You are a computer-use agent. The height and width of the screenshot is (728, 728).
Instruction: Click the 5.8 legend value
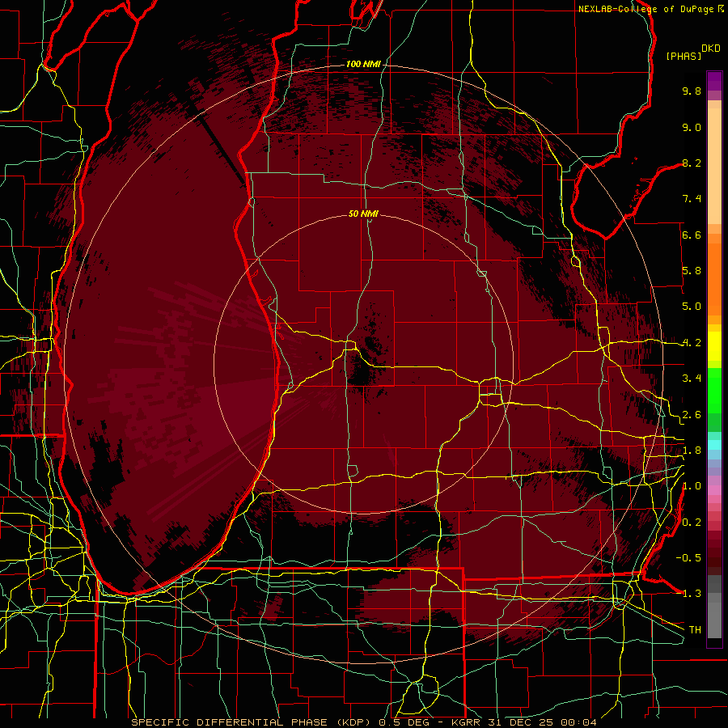tap(692, 271)
